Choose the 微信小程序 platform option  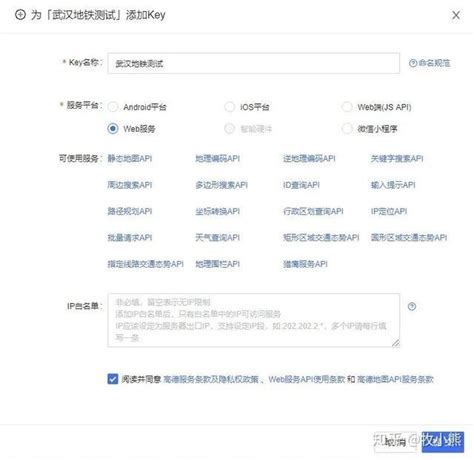[x=347, y=129]
